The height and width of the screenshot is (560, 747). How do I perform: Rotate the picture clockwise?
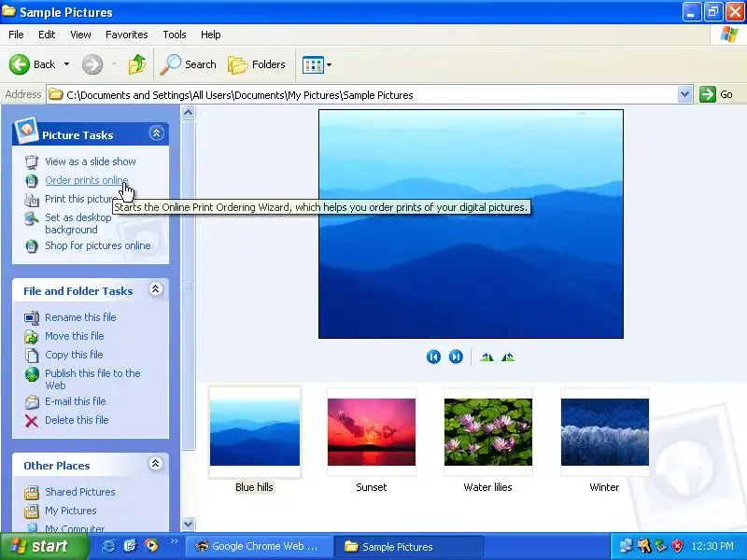pos(486,357)
